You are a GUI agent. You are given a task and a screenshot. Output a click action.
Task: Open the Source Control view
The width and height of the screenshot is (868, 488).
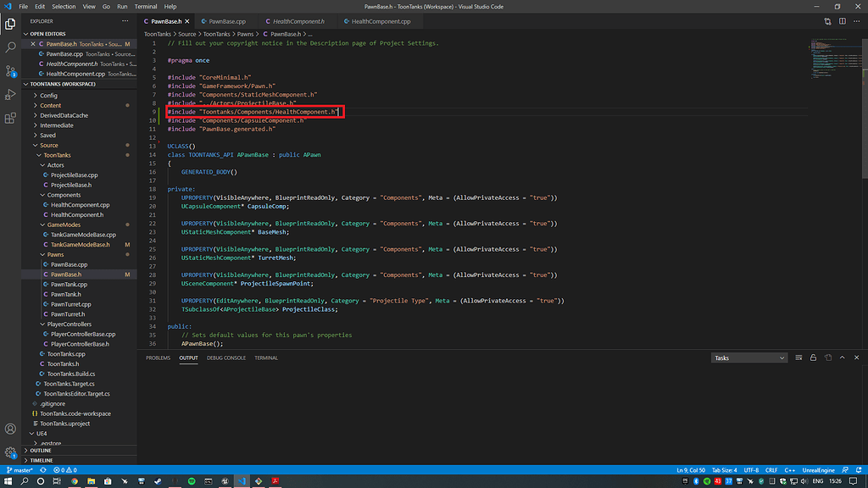pyautogui.click(x=10, y=71)
